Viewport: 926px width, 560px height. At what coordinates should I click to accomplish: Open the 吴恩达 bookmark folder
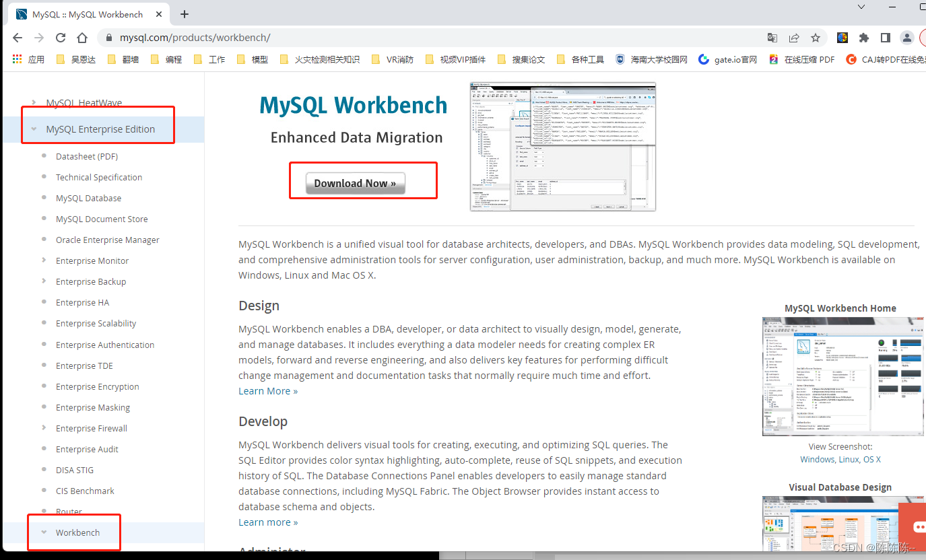pos(76,59)
